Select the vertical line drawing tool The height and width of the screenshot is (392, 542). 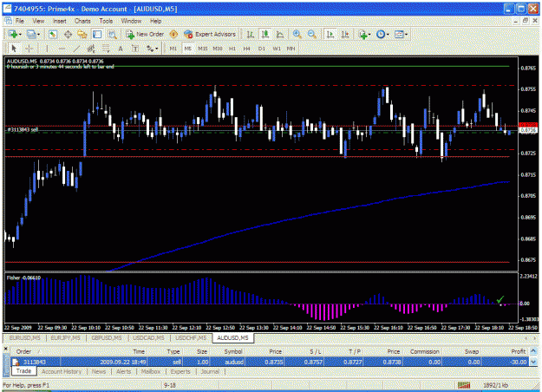(x=47, y=49)
